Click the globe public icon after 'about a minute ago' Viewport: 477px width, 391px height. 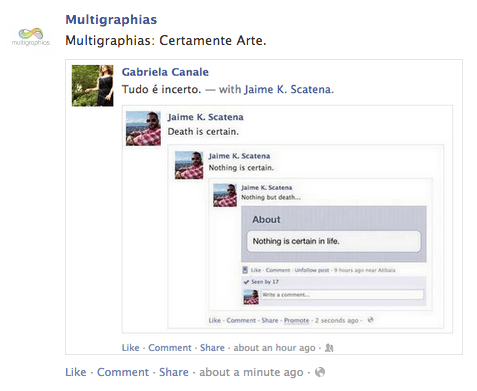coord(320,372)
